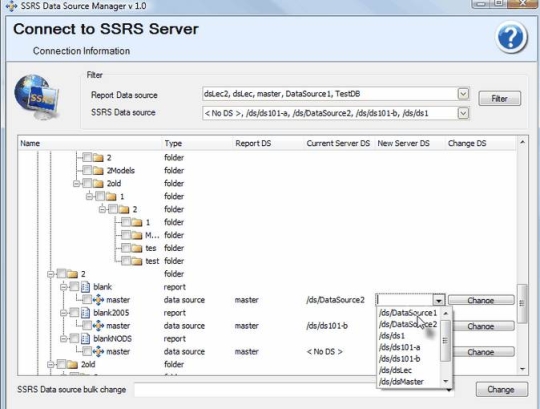540x409 pixels.
Task: Check the blankNODS report checkbox
Action: tap(74, 338)
